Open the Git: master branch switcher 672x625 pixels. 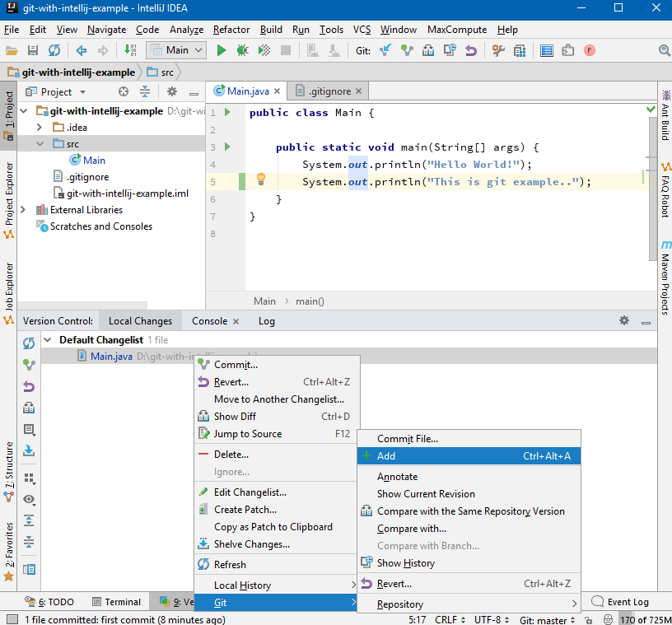(x=546, y=620)
